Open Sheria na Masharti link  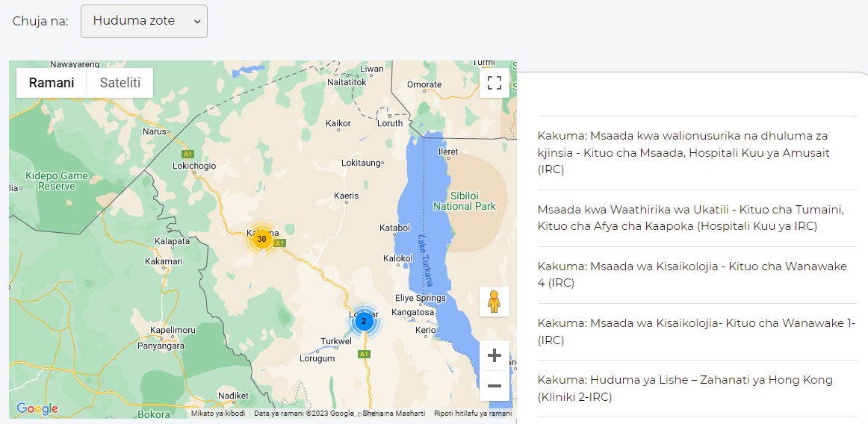pos(394,414)
